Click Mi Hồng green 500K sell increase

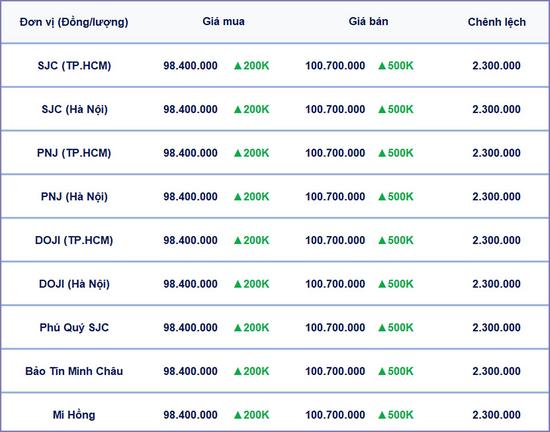(x=396, y=415)
